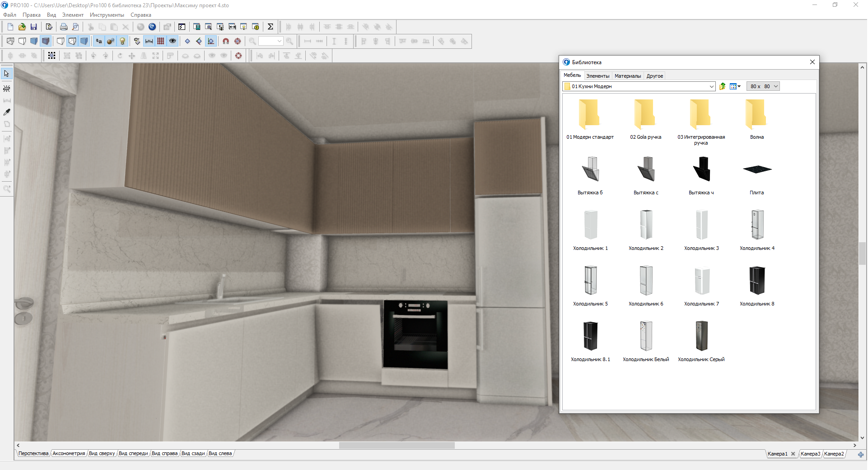Click the red magnet snap icon
The width and height of the screenshot is (868, 470).
click(x=226, y=41)
